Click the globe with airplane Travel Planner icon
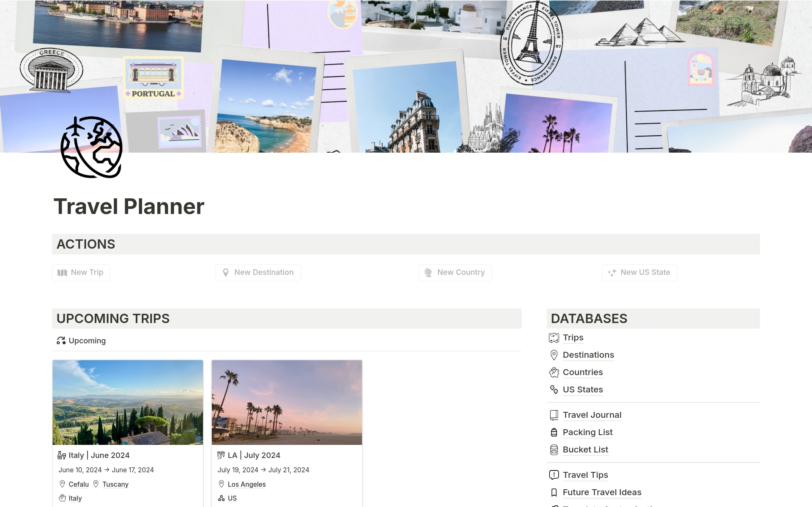Image resolution: width=812 pixels, height=507 pixels. click(90, 148)
